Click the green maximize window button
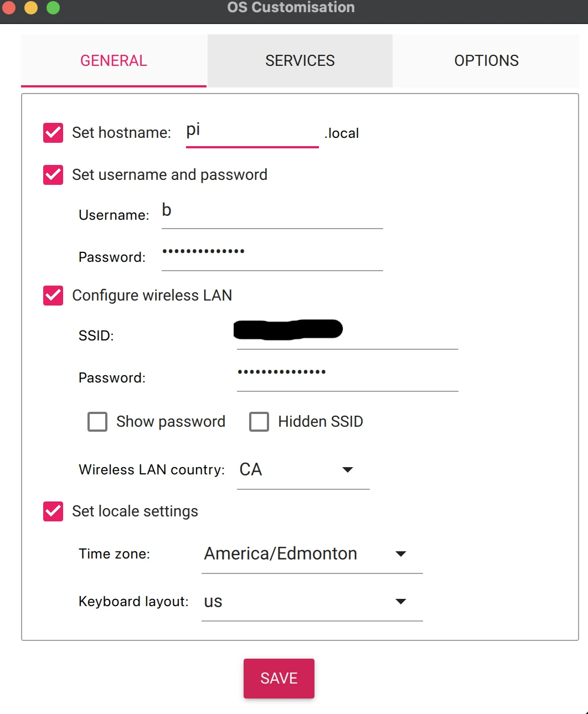This screenshot has height=714, width=588. click(53, 8)
